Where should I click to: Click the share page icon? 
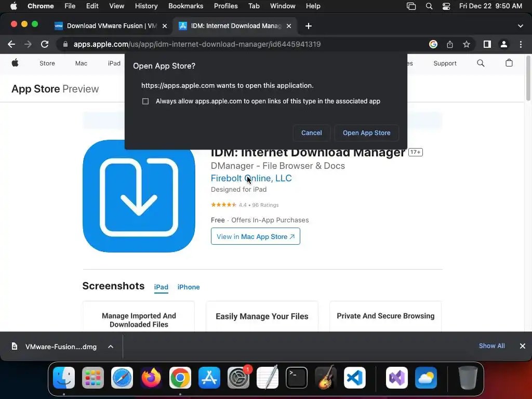coord(450,44)
